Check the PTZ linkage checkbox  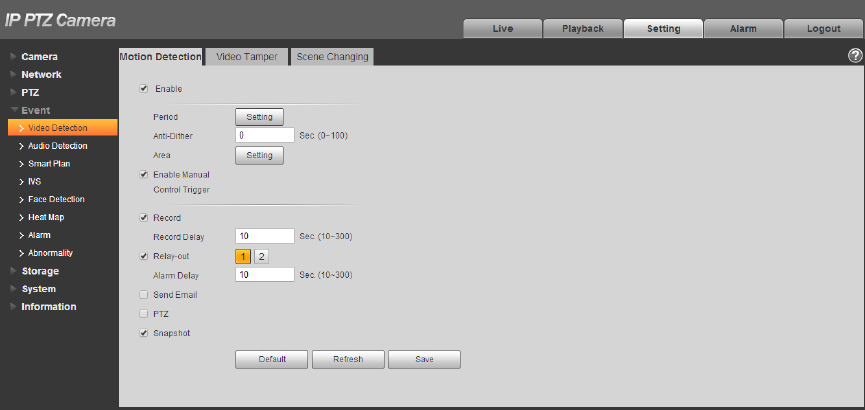pos(144,314)
